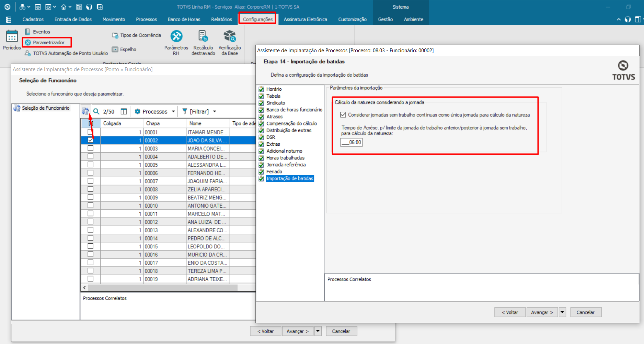644x344 pixels.
Task: Check the box for employee 00007
Action: click(x=90, y=181)
